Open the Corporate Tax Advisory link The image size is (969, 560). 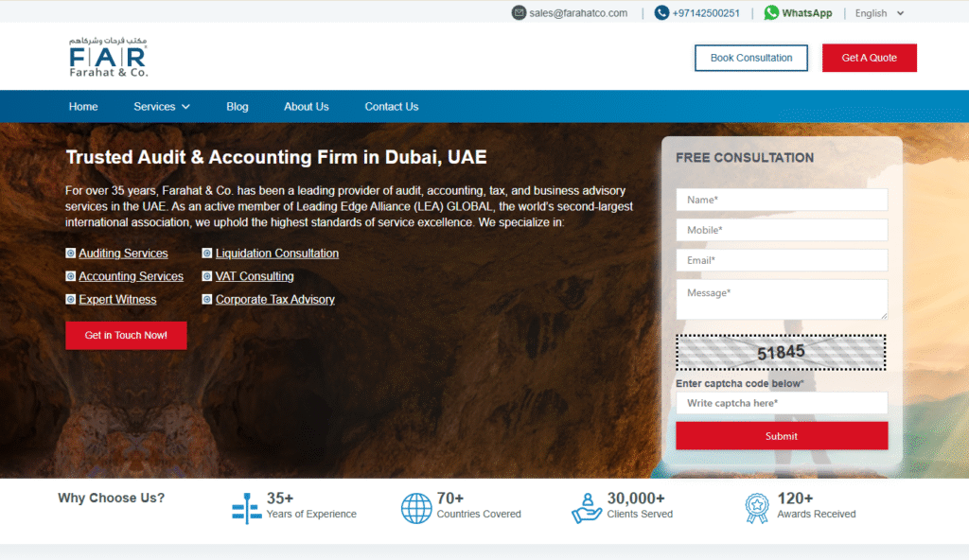tap(275, 299)
